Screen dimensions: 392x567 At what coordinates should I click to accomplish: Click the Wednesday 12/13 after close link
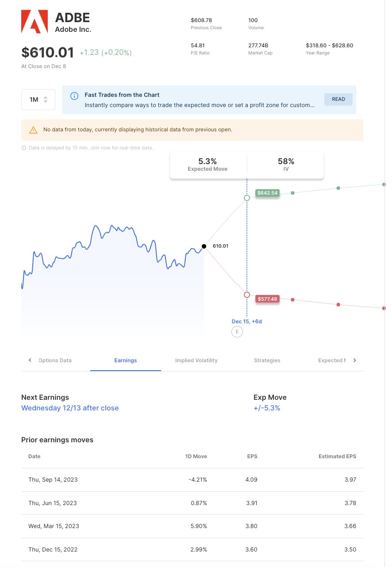[70, 408]
